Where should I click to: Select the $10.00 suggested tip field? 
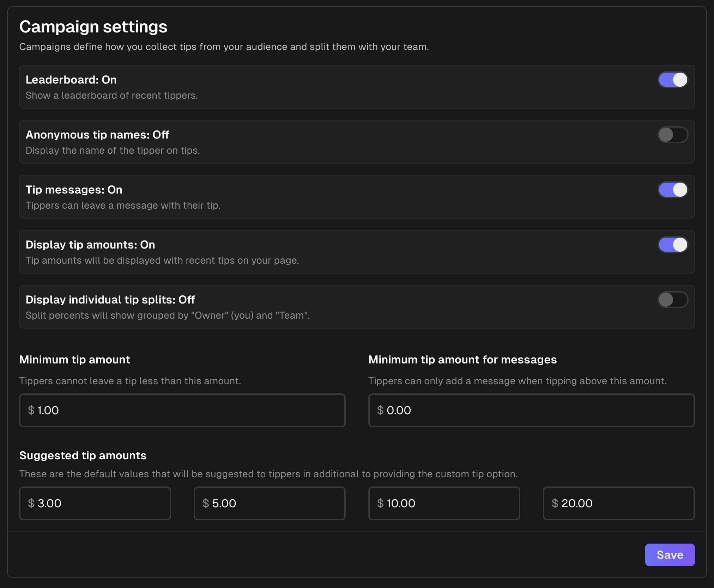coord(444,503)
